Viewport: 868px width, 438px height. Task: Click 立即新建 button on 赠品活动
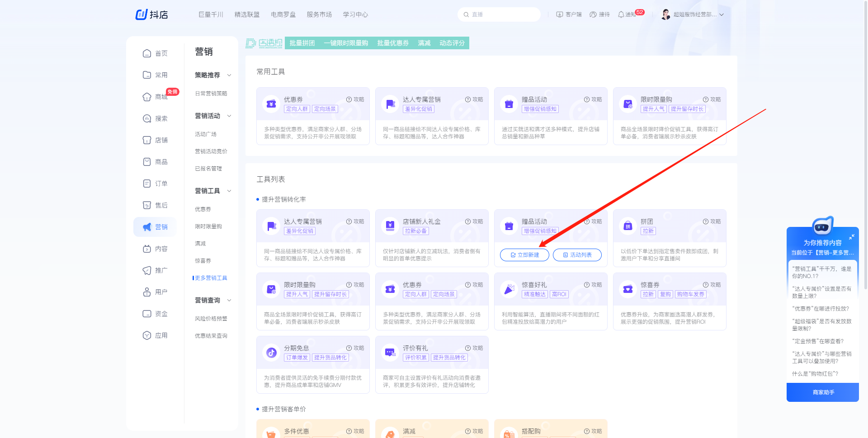pos(524,255)
